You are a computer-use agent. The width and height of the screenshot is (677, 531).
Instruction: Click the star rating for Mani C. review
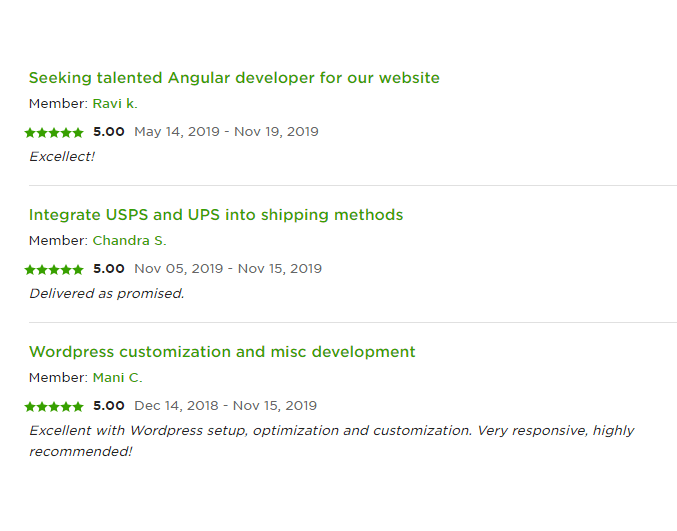(54, 406)
